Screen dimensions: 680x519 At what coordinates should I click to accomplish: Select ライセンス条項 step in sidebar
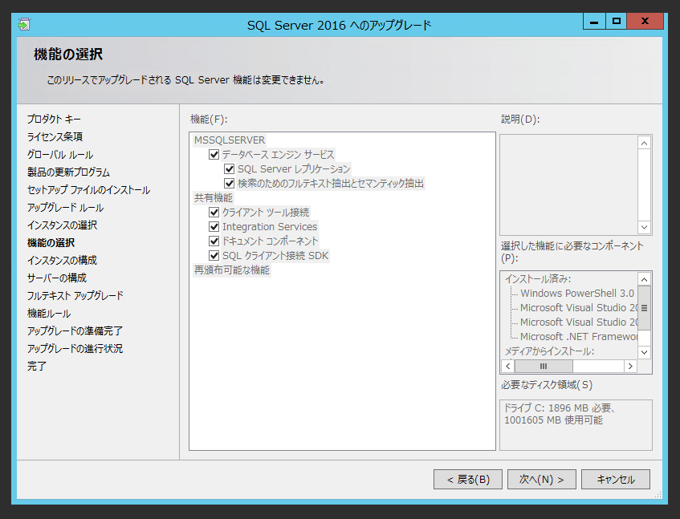(55, 137)
